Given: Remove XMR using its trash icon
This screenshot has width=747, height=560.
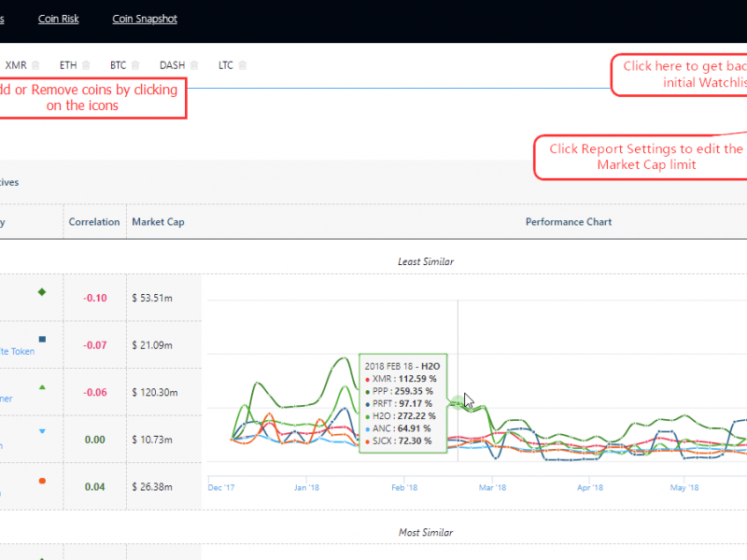Looking at the screenshot, I should tap(35, 65).
